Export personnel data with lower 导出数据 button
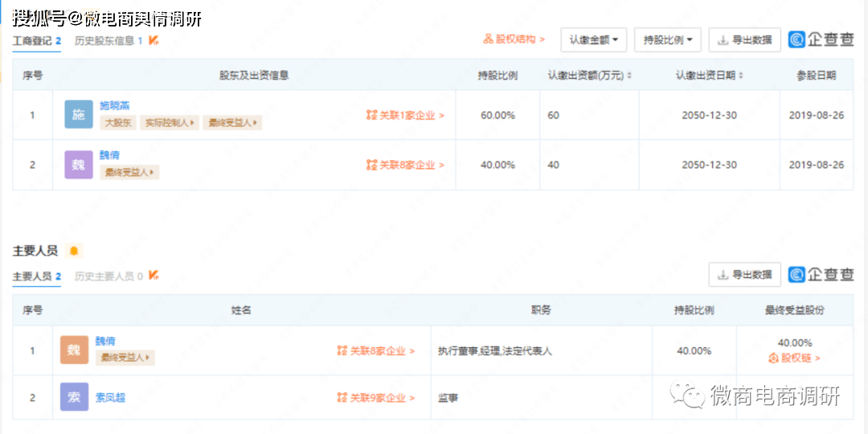Image resolution: width=868 pixels, height=434 pixels. click(x=744, y=275)
